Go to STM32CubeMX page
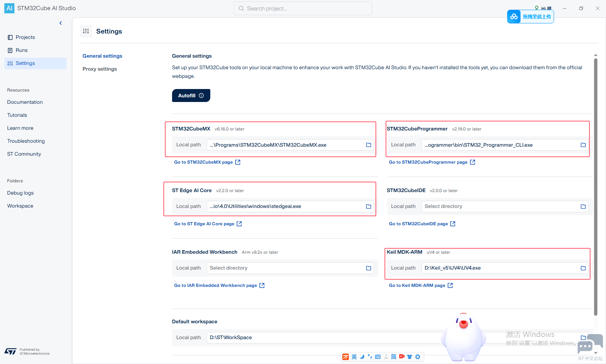Viewport: 606px width, 364px height. pos(207,162)
